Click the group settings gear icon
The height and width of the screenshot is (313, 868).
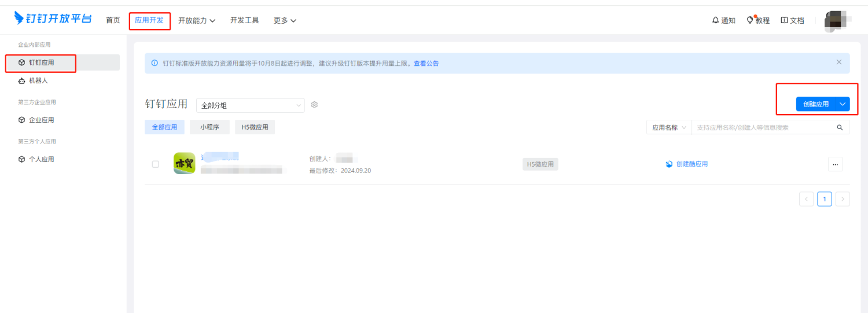315,105
